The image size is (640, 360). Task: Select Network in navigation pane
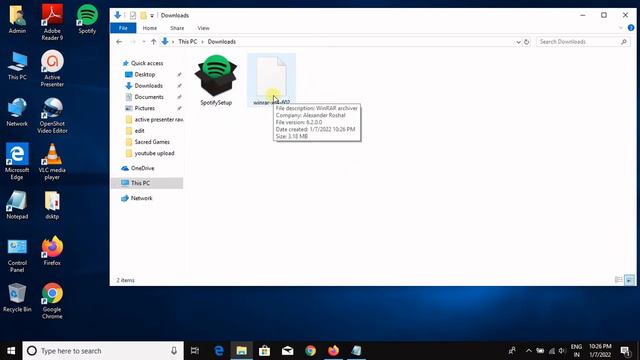pyautogui.click(x=141, y=198)
